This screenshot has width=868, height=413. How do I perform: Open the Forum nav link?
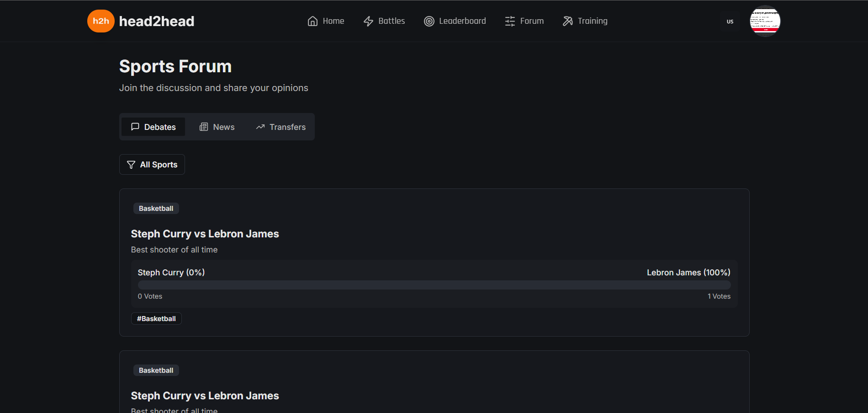point(524,21)
